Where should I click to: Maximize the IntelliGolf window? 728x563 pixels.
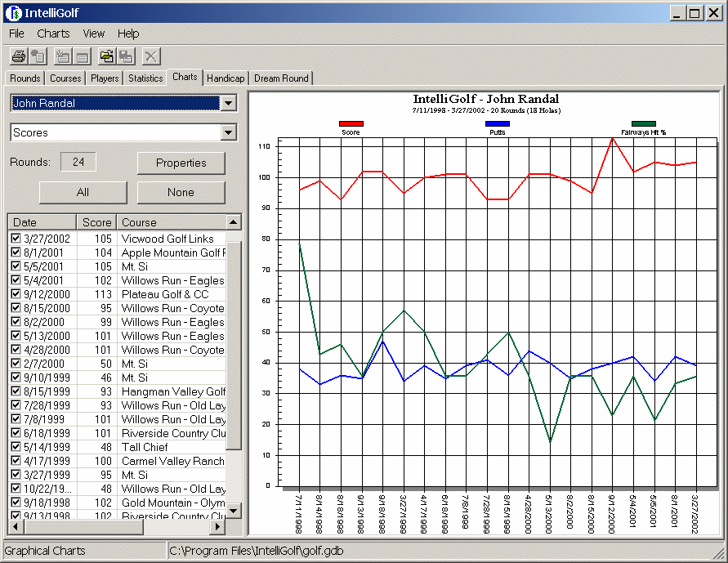[695, 13]
